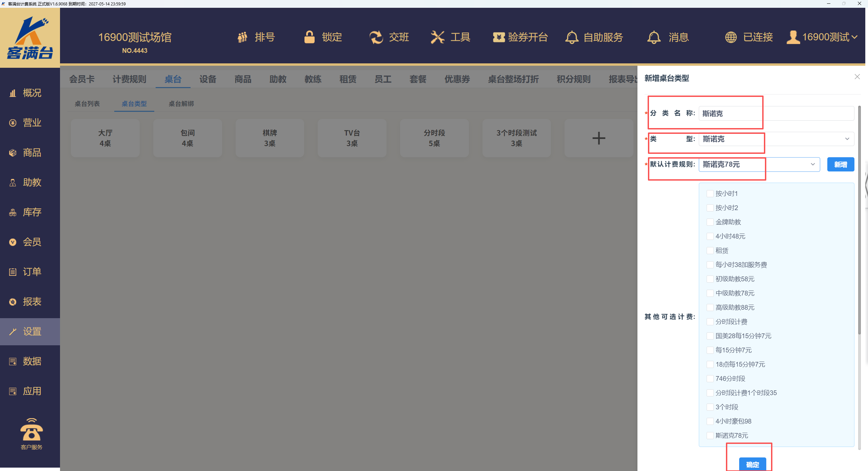This screenshot has width=868, height=471.
Task: Click the 客满台 logo
Action: click(x=30, y=38)
